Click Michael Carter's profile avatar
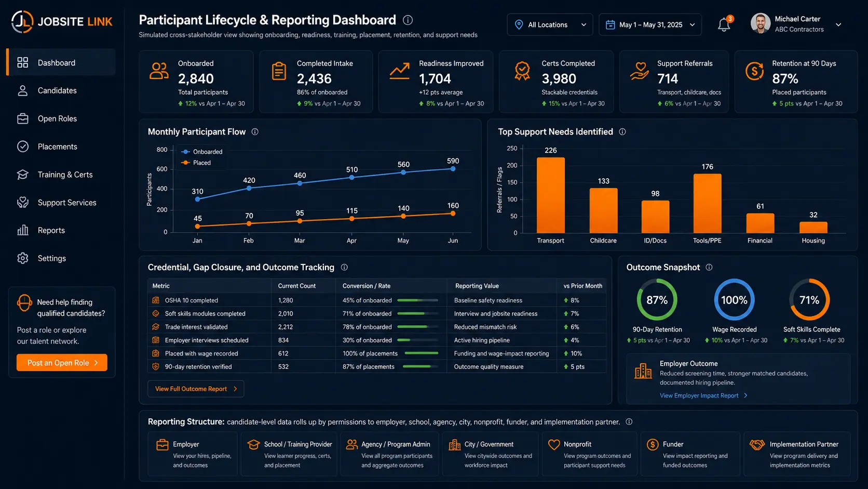868x489 pixels. (761, 24)
